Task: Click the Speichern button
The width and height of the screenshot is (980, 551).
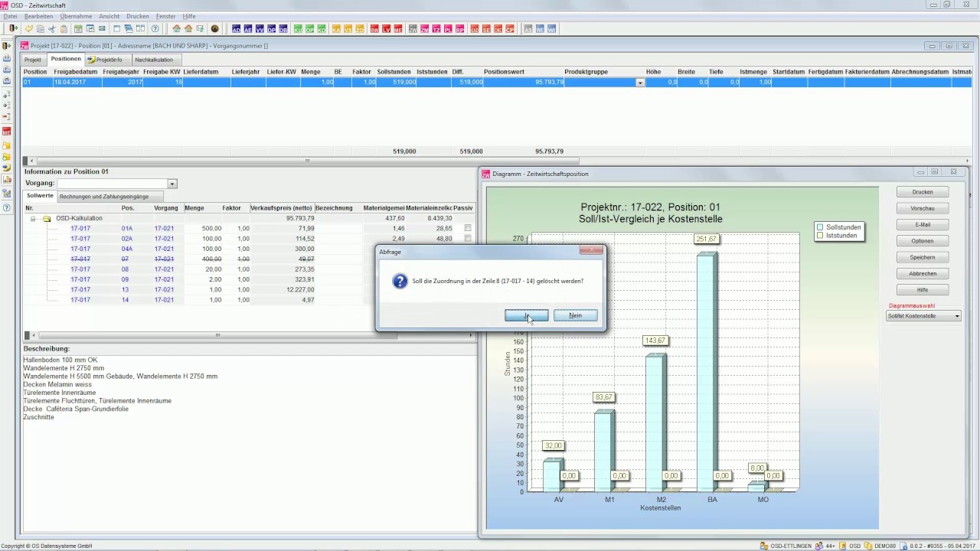Action: pyautogui.click(x=923, y=257)
